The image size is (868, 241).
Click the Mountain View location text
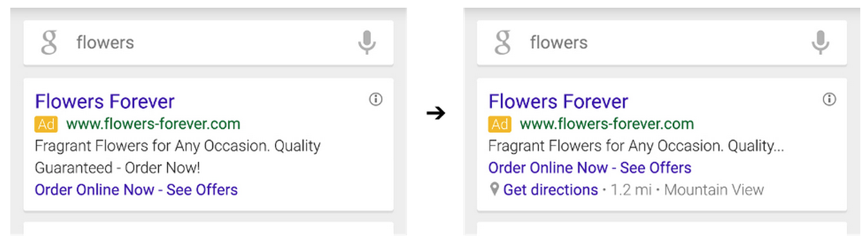pyautogui.click(x=713, y=190)
